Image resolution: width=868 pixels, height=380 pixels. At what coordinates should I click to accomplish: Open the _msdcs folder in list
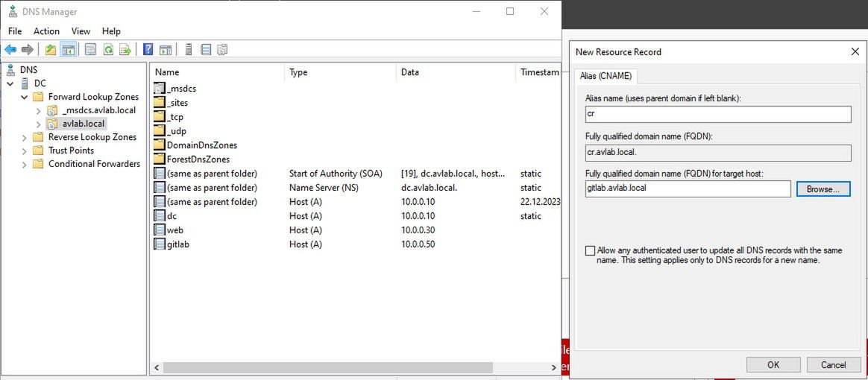click(174, 89)
